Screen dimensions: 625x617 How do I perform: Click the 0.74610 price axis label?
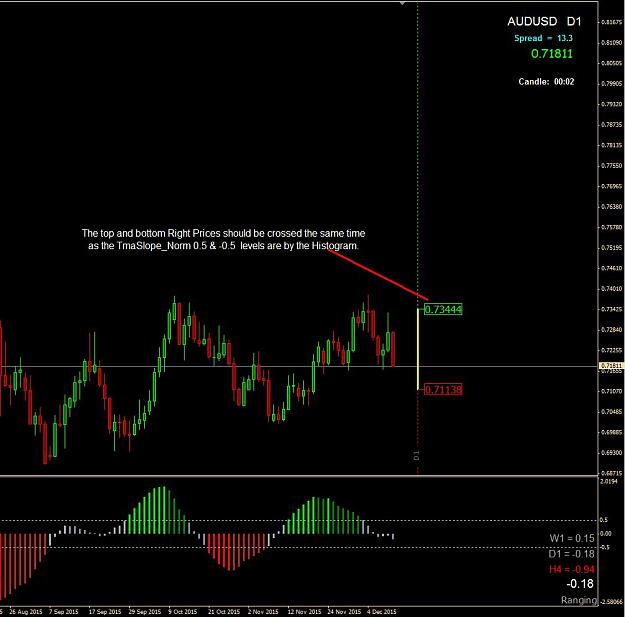coord(612,268)
